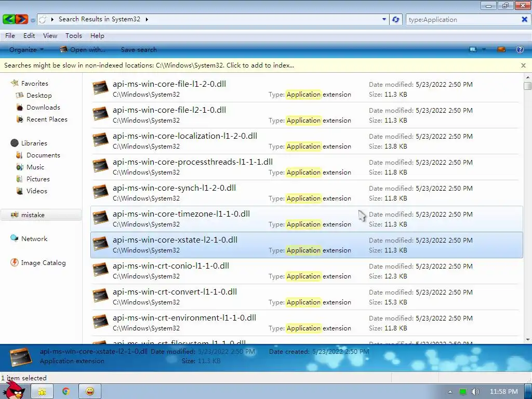
Task: Open Help with the question mark icon
Action: click(520, 49)
